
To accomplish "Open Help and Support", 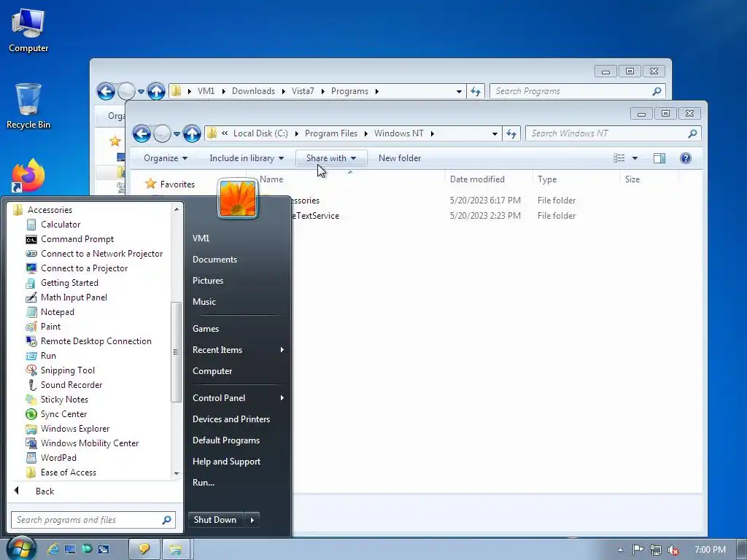I will 227,462.
